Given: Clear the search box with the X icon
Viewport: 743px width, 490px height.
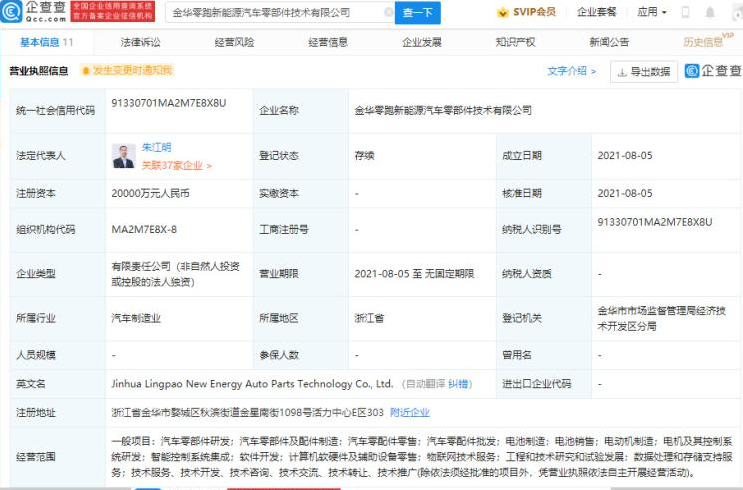Looking at the screenshot, I should [x=386, y=12].
